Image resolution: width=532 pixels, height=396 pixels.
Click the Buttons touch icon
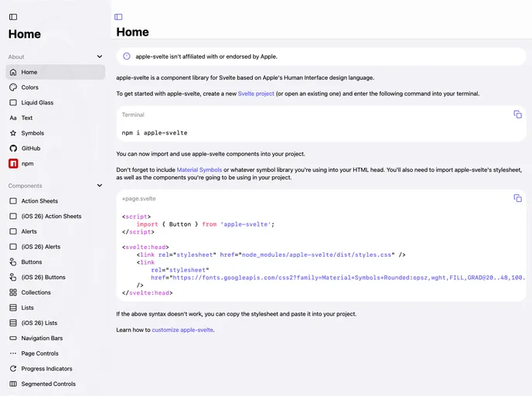13,262
